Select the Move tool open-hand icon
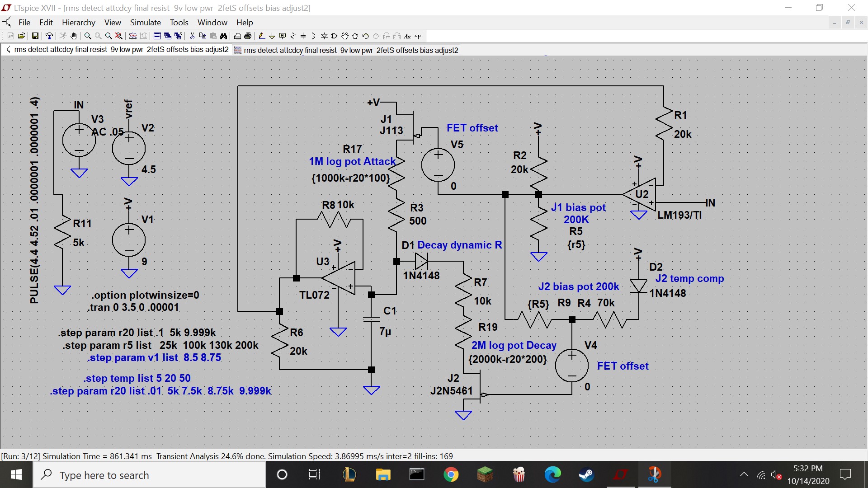The height and width of the screenshot is (488, 868). point(344,36)
